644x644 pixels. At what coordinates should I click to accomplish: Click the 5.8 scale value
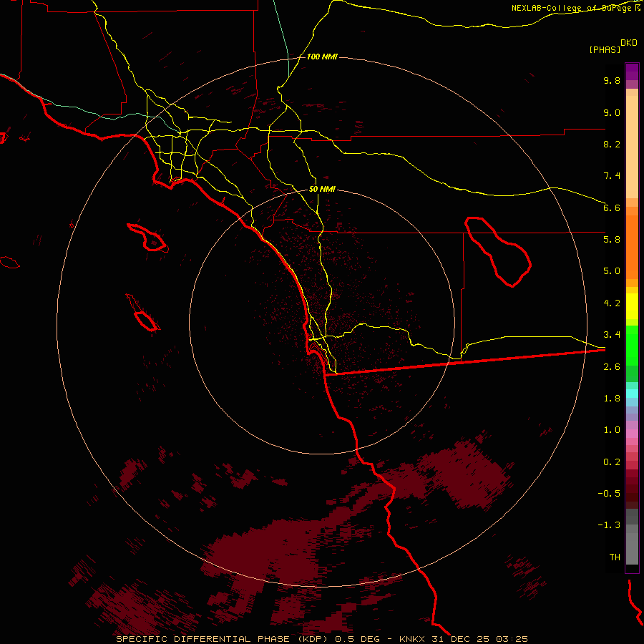pos(612,240)
